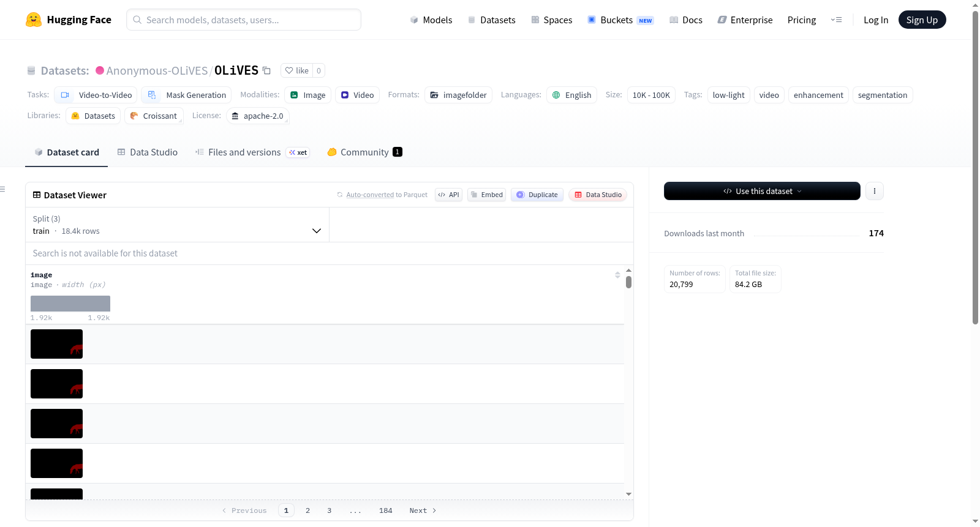Jump to page 184

[385, 510]
